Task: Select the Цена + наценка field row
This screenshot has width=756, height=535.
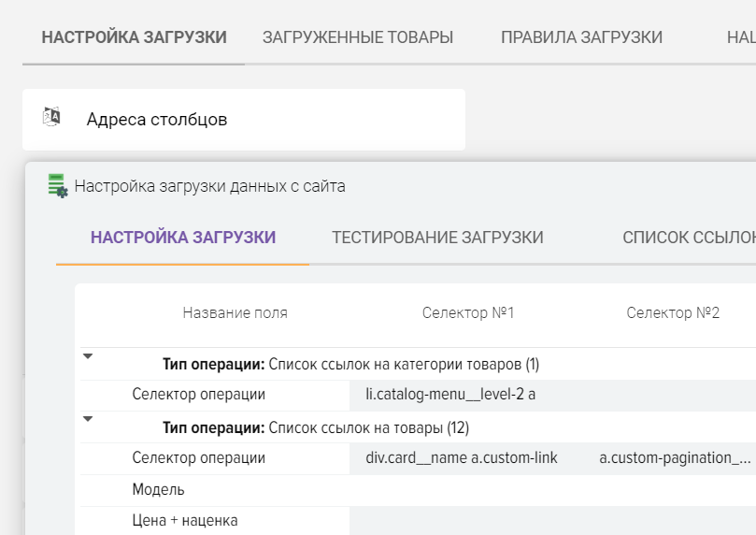Action: click(x=185, y=520)
